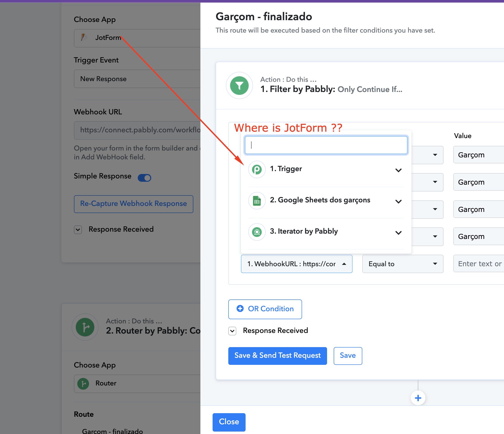Expand Response Received in the trigger panel
The height and width of the screenshot is (434, 504).
pos(78,230)
